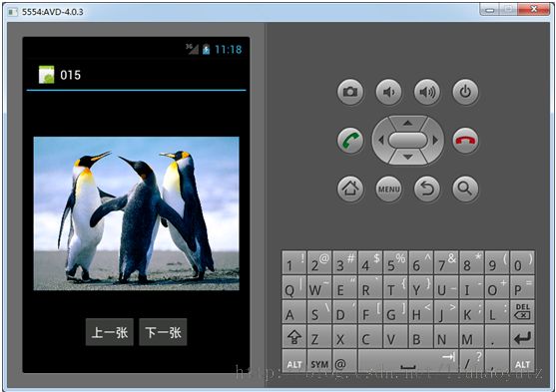
Task: Go to the home screen with Home button
Action: [x=350, y=189]
